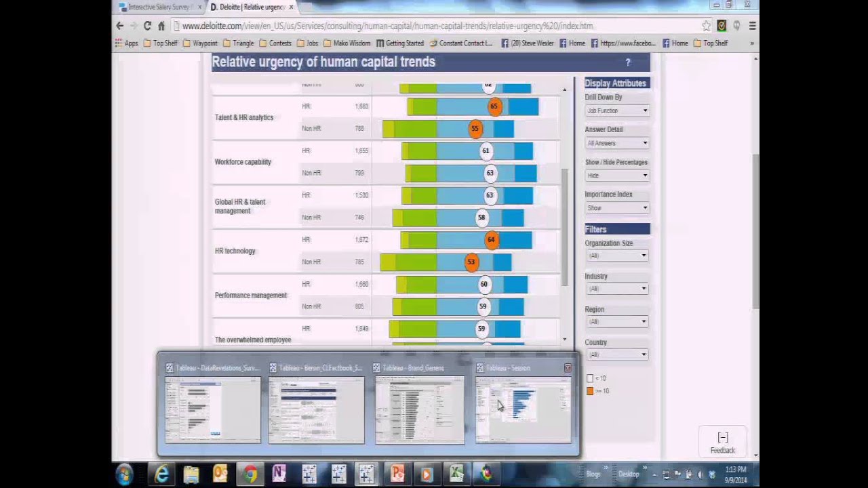This screenshot has height=488, width=868.
Task: Click the chart's scroll down arrow
Action: click(564, 340)
